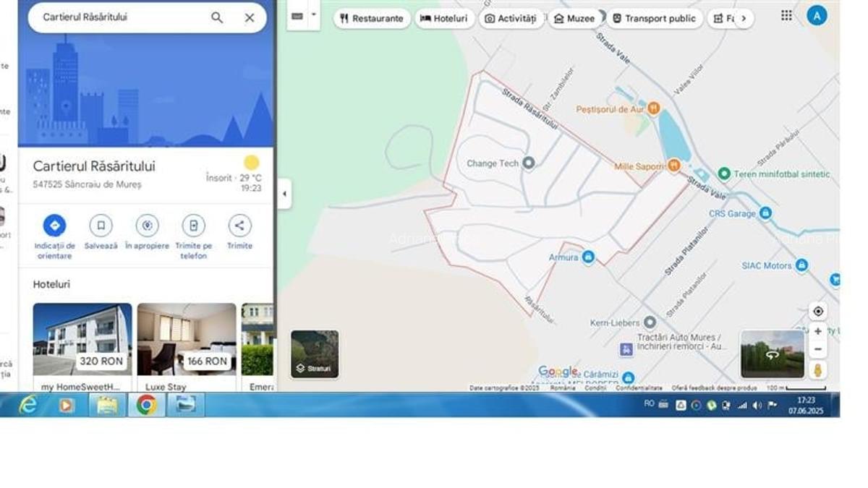Collapse the left place panel
Viewport: 868px width, 488px height.
(x=284, y=193)
